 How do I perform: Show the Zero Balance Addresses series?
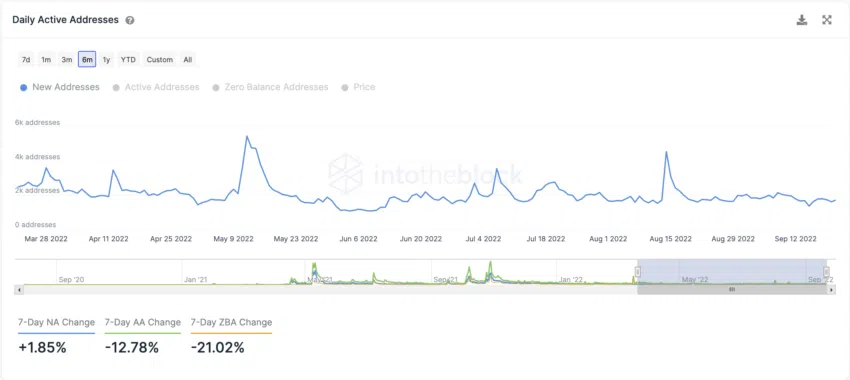271,87
